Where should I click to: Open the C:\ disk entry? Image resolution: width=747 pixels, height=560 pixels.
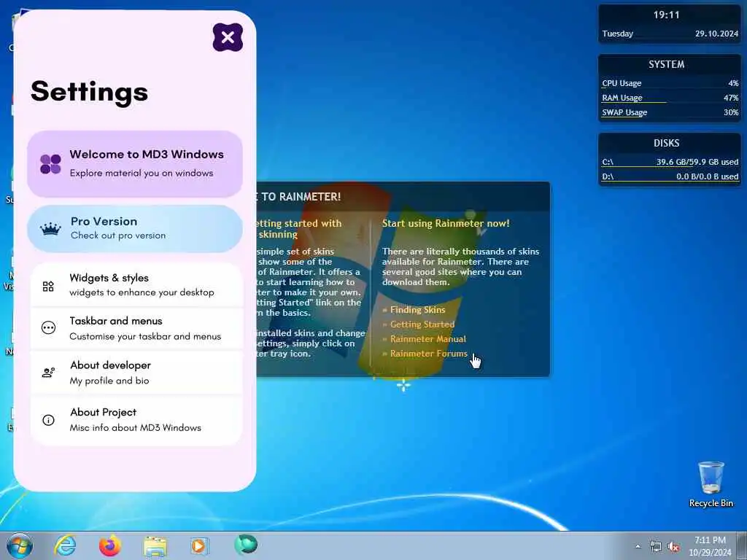pyautogui.click(x=670, y=162)
